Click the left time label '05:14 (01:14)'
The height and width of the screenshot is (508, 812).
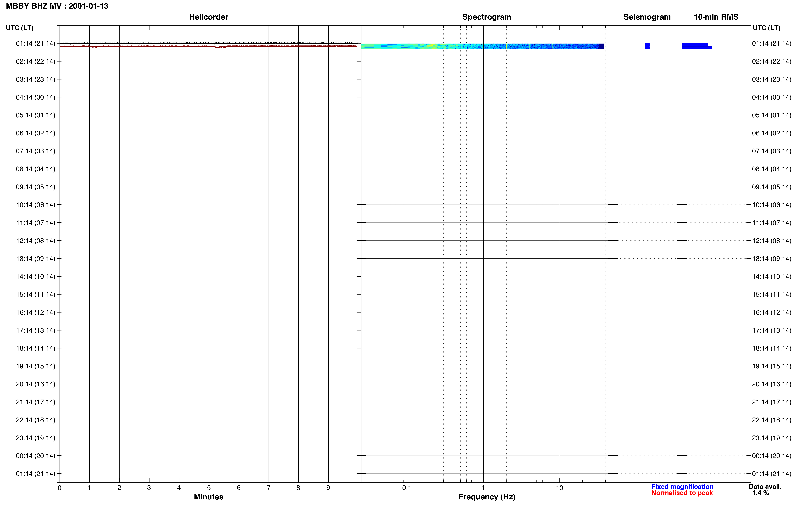pos(36,115)
